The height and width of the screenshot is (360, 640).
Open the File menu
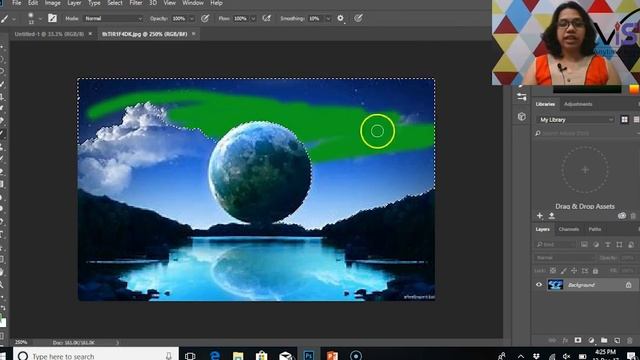click(x=16, y=3)
